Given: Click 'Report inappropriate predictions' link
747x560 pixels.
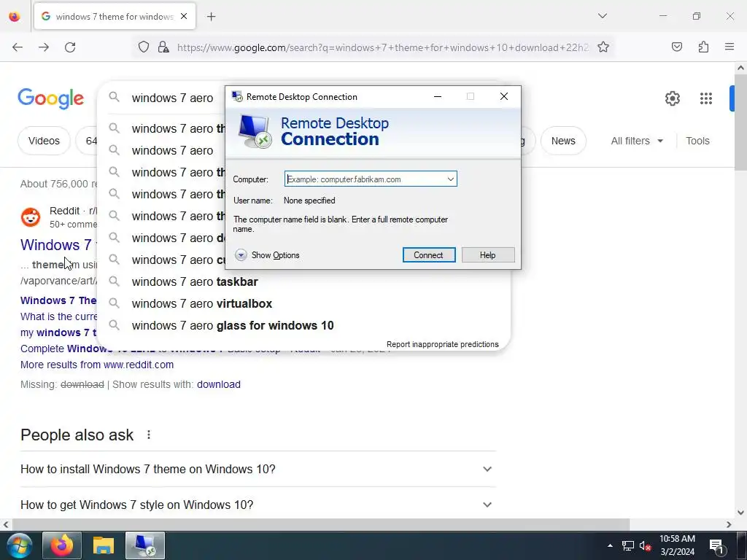Looking at the screenshot, I should coord(443,344).
